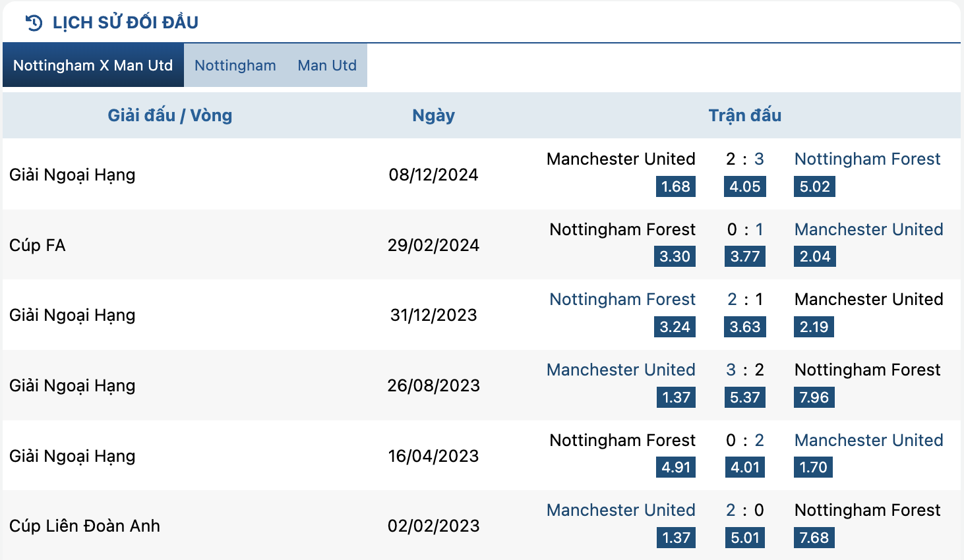
Task: Click the Giải đấu / Vòng column header
Action: click(x=170, y=115)
